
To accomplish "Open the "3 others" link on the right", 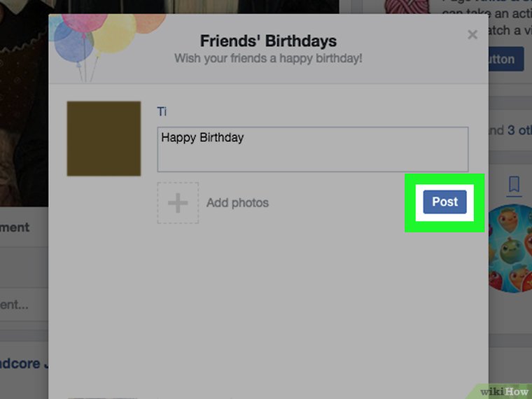I will coord(519,130).
